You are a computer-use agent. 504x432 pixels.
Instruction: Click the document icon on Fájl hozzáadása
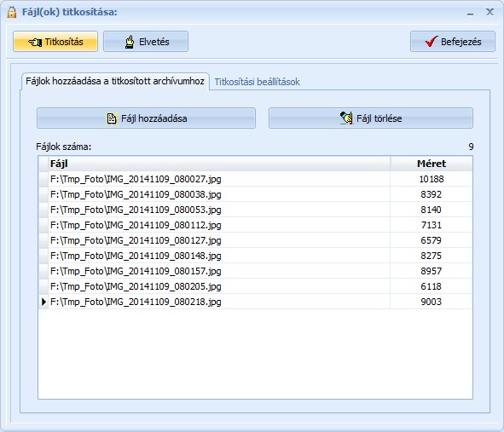click(111, 118)
